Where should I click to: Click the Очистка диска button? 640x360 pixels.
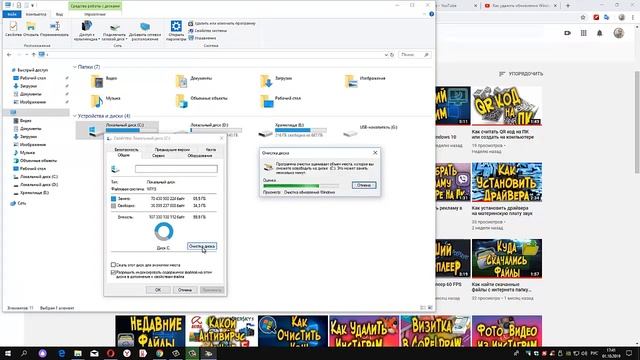202,246
